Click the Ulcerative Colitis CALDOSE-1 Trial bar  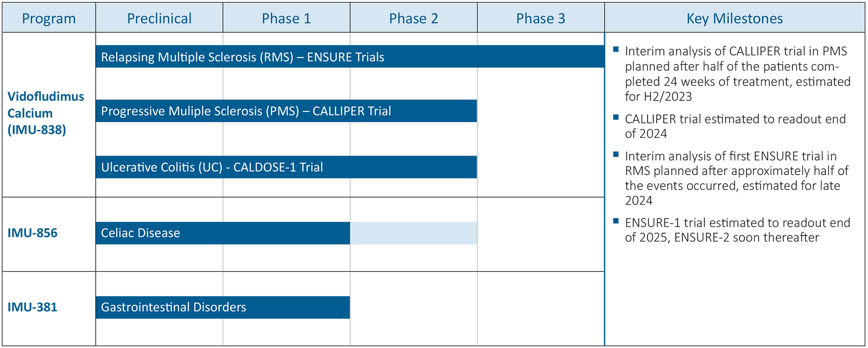pyautogui.click(x=286, y=167)
